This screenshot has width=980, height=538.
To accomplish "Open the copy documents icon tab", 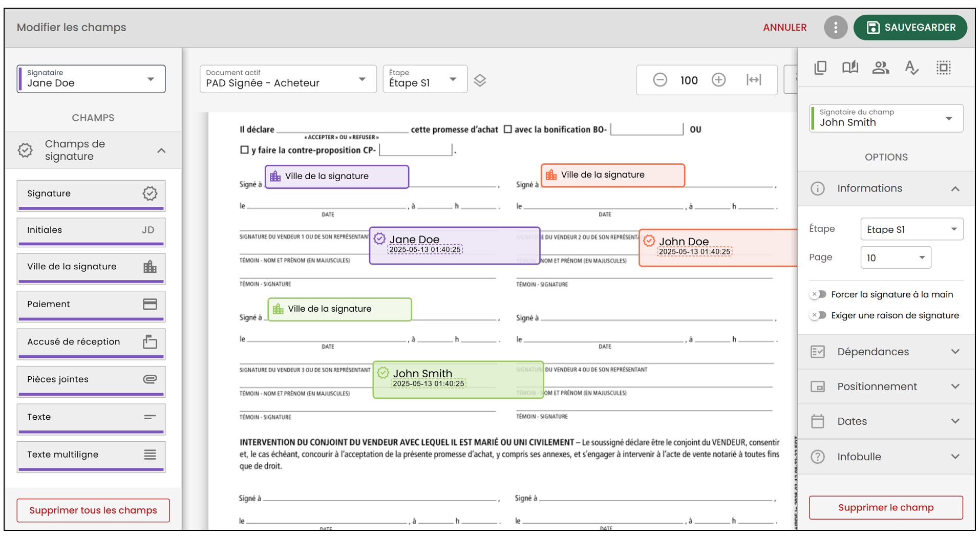I will pos(820,68).
